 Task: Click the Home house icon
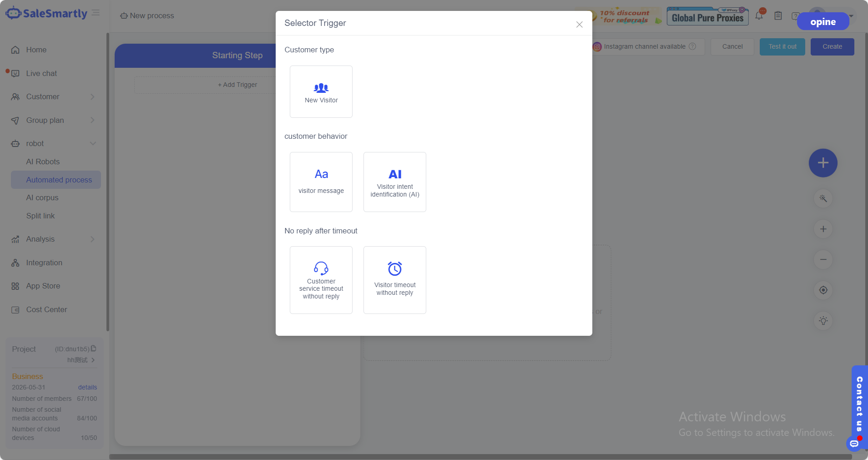tap(15, 50)
